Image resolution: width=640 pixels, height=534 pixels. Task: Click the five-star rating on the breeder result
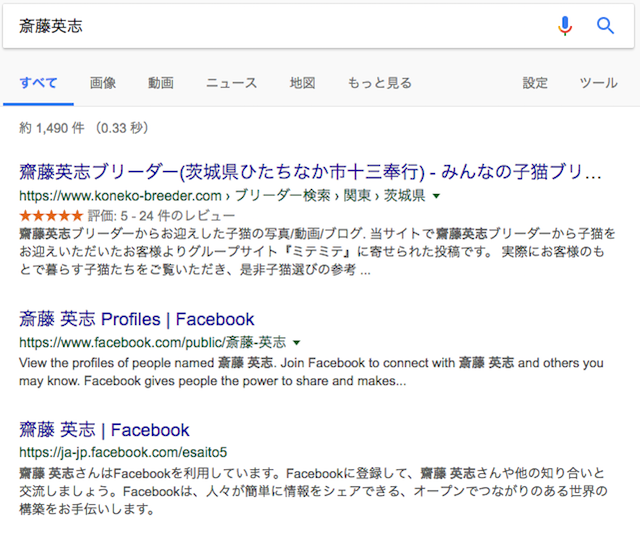tap(51, 215)
